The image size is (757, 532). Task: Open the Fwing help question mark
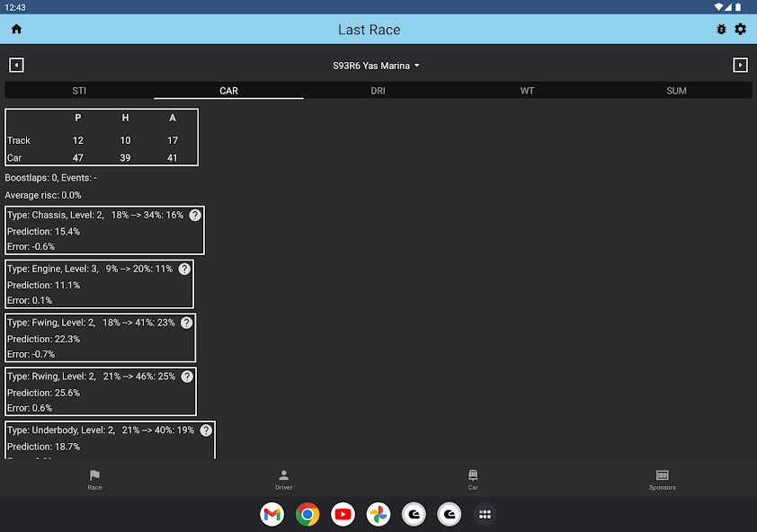(x=187, y=323)
